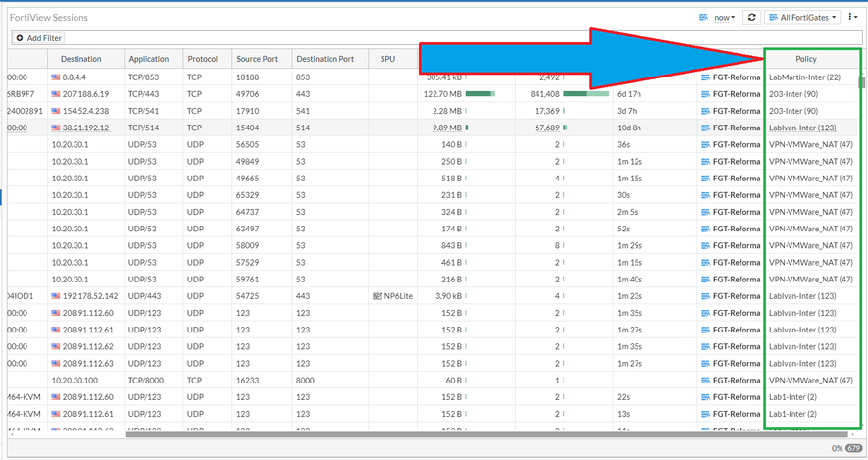
Task: Open the 'now' time range dropdown
Action: pyautogui.click(x=724, y=18)
